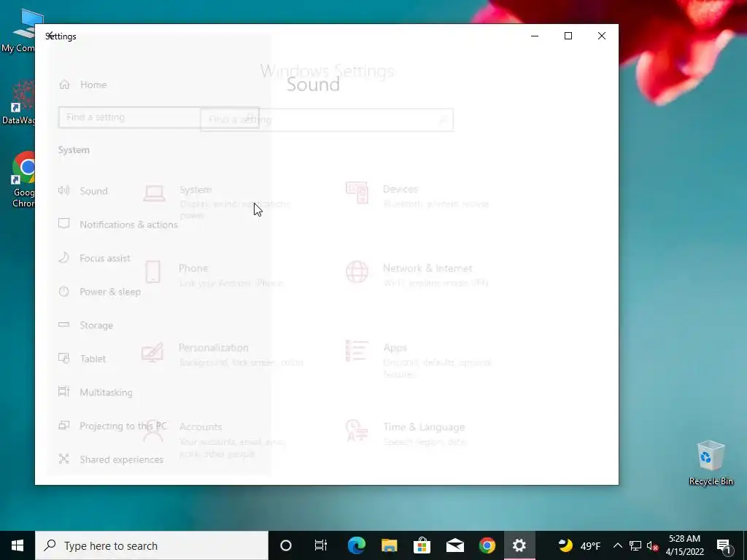747x560 pixels.
Task: Select Storage in the System list
Action: pyautogui.click(x=86, y=325)
